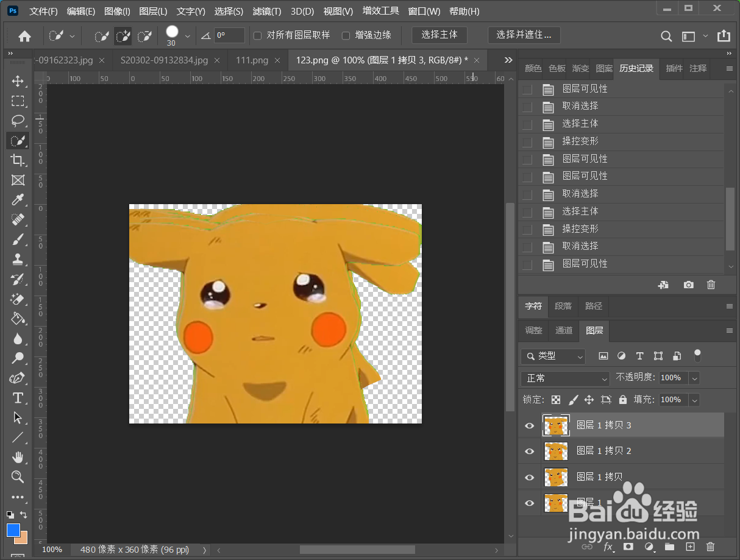Switch to 111.png document tab
This screenshot has width=740, height=560.
252,60
